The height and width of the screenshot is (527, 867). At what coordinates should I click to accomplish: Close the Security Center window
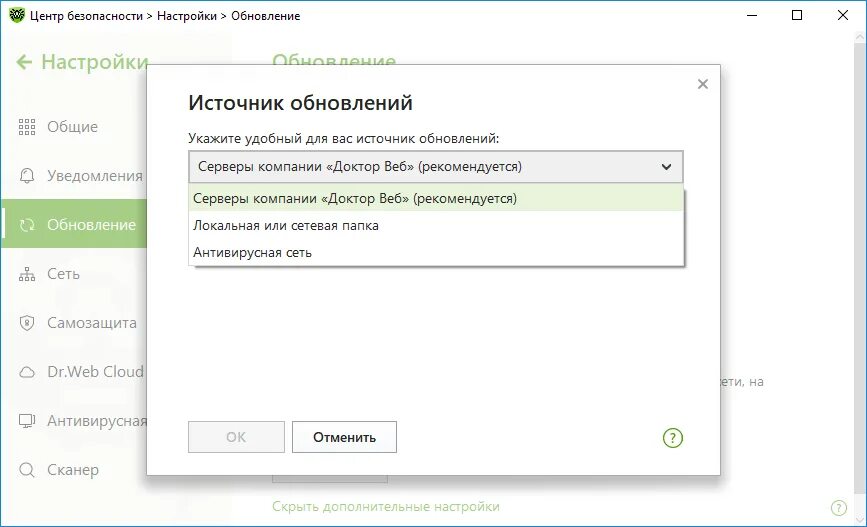click(843, 15)
